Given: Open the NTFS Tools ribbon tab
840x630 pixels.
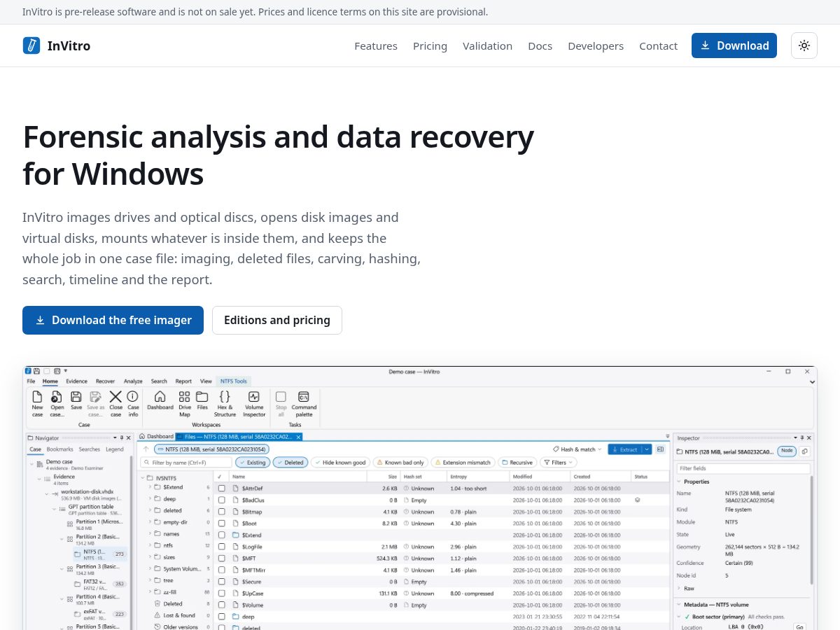Looking at the screenshot, I should click(x=233, y=381).
